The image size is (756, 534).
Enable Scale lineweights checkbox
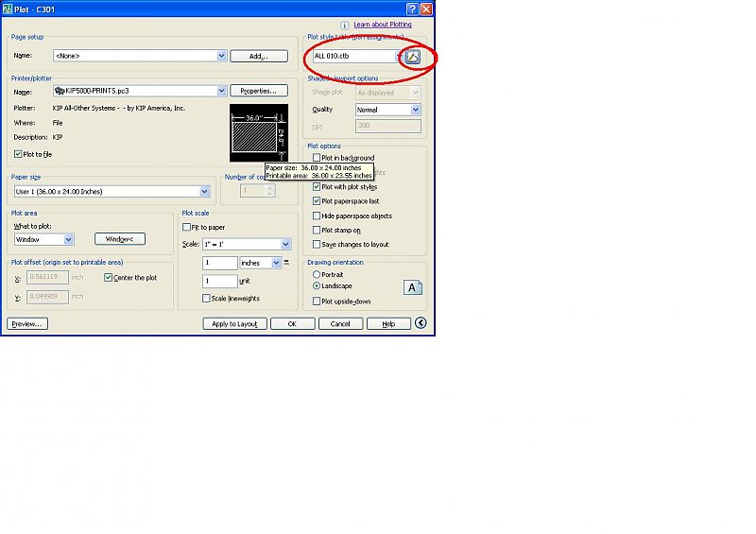coord(206,299)
